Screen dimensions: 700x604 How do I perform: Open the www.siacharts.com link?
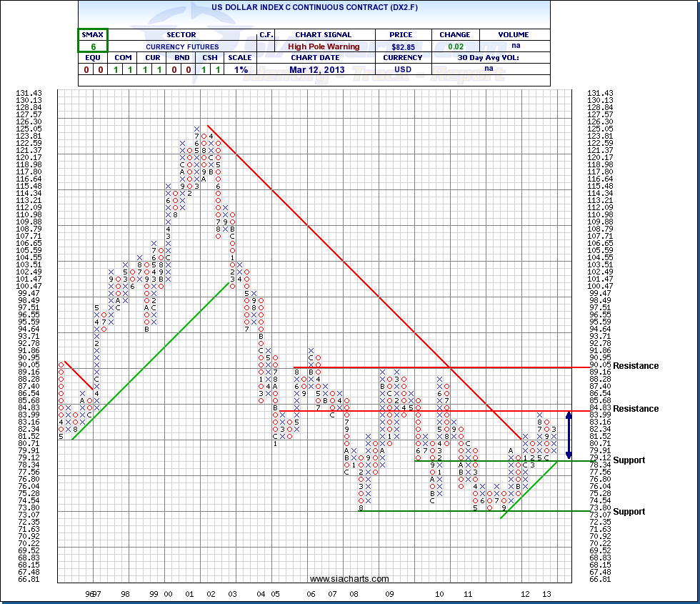(350, 579)
